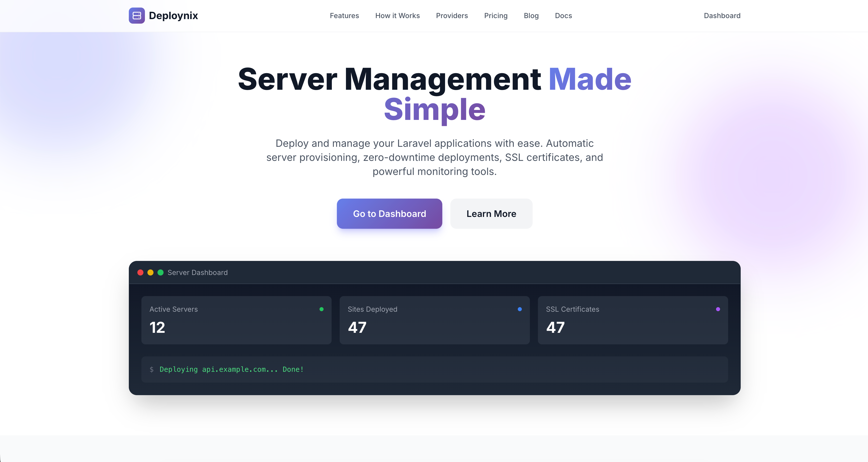Click the Learn More button

coord(491,213)
